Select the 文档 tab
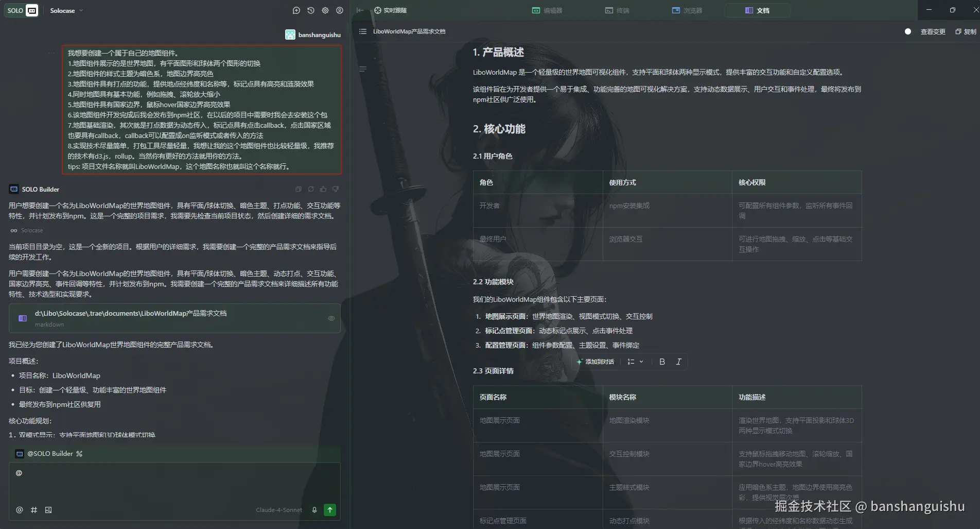 click(x=757, y=10)
